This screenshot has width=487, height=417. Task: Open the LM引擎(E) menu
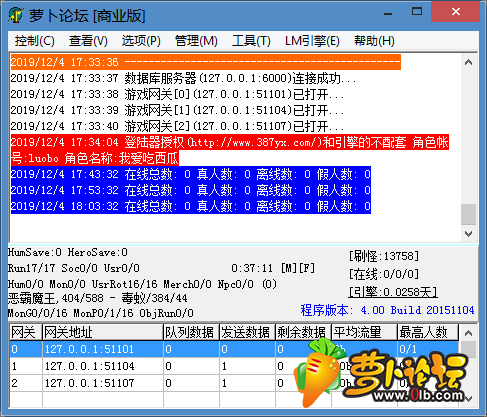point(312,41)
